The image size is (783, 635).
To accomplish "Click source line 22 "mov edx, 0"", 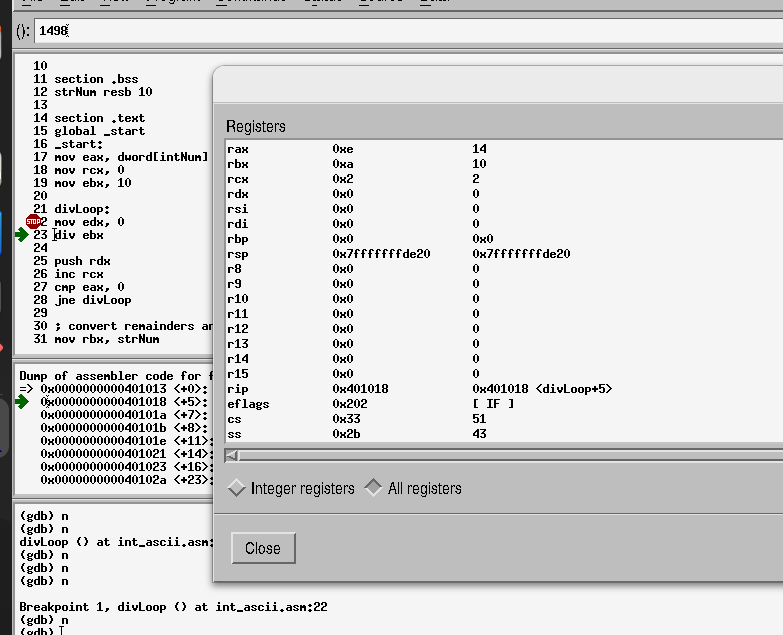I will click(x=89, y=222).
